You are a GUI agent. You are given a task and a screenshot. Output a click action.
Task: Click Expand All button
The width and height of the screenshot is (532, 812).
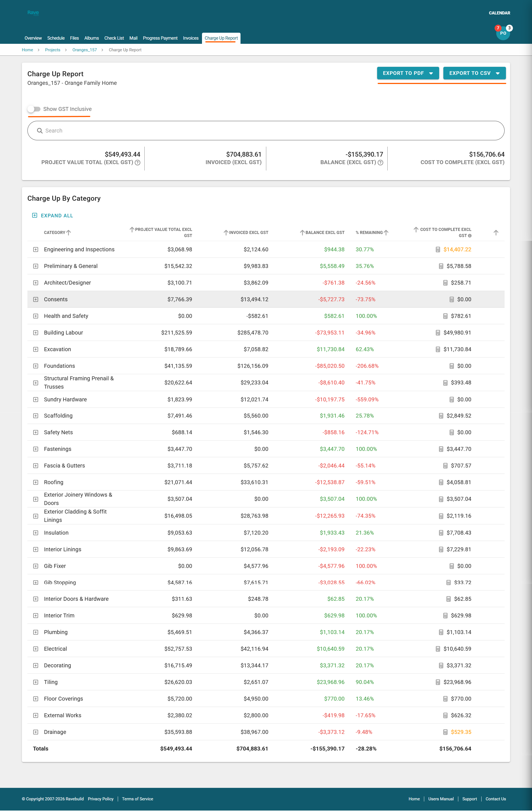[53, 215]
